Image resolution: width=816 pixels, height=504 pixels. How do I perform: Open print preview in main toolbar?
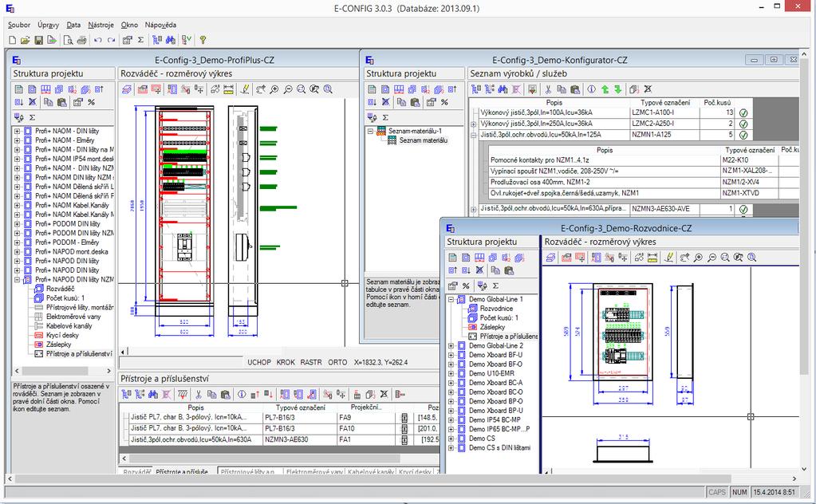coord(68,40)
